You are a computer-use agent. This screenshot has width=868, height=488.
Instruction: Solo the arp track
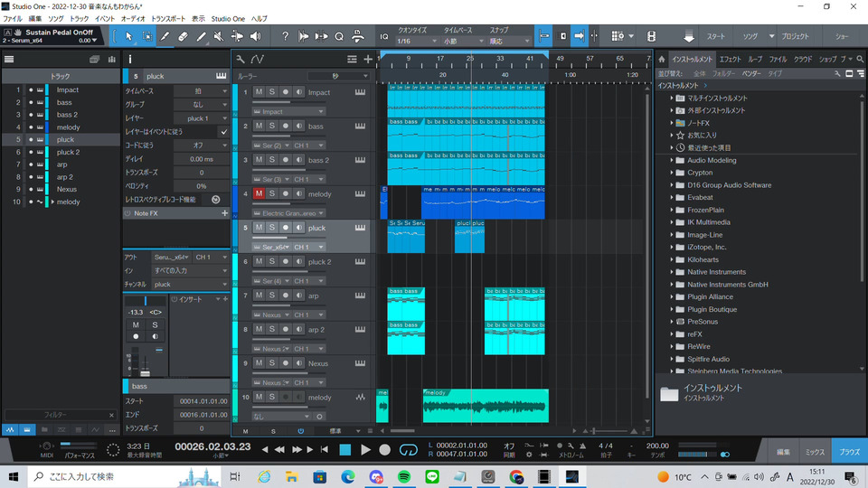(271, 296)
